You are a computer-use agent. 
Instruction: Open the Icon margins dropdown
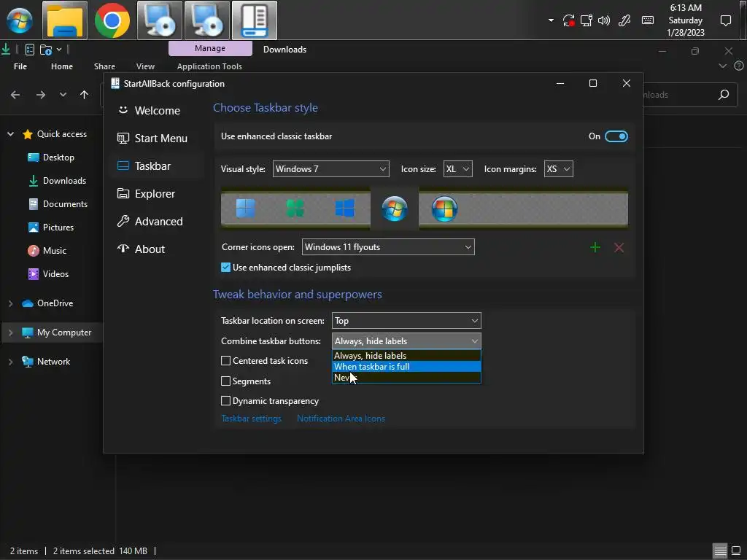558,169
